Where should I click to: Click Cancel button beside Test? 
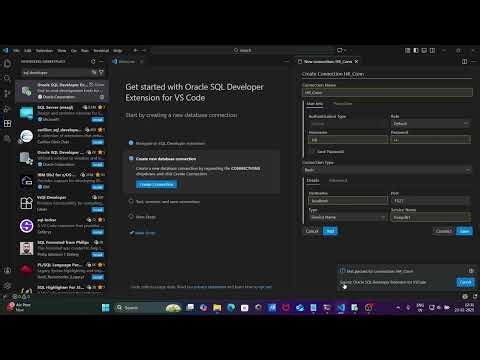[x=312, y=231]
